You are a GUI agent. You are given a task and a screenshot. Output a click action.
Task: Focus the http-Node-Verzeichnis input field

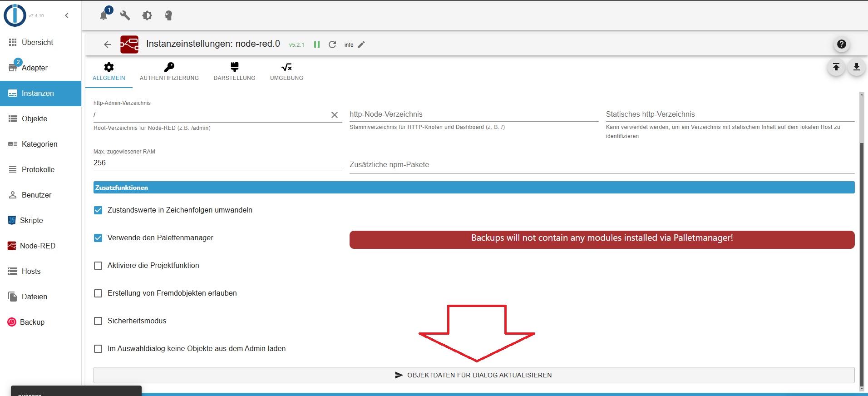click(x=474, y=114)
